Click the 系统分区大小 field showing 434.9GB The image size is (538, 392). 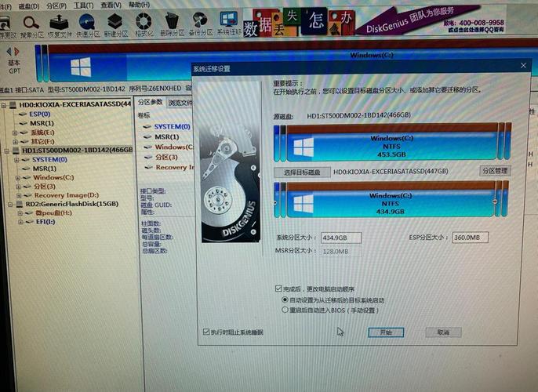(x=340, y=238)
